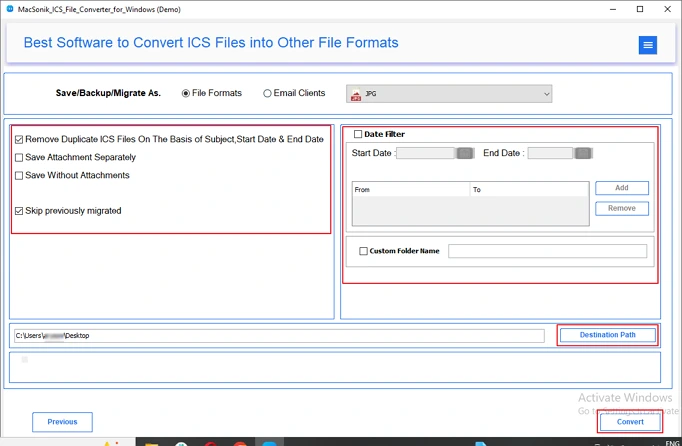The image size is (682, 446).
Task: Click the Add date range button
Action: 622,188
